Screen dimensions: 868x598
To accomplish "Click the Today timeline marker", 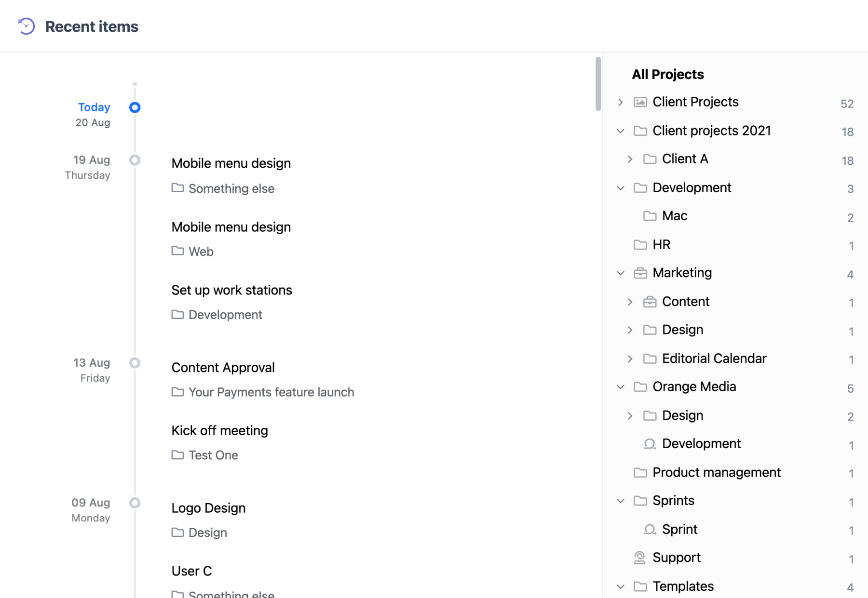I will click(x=135, y=107).
